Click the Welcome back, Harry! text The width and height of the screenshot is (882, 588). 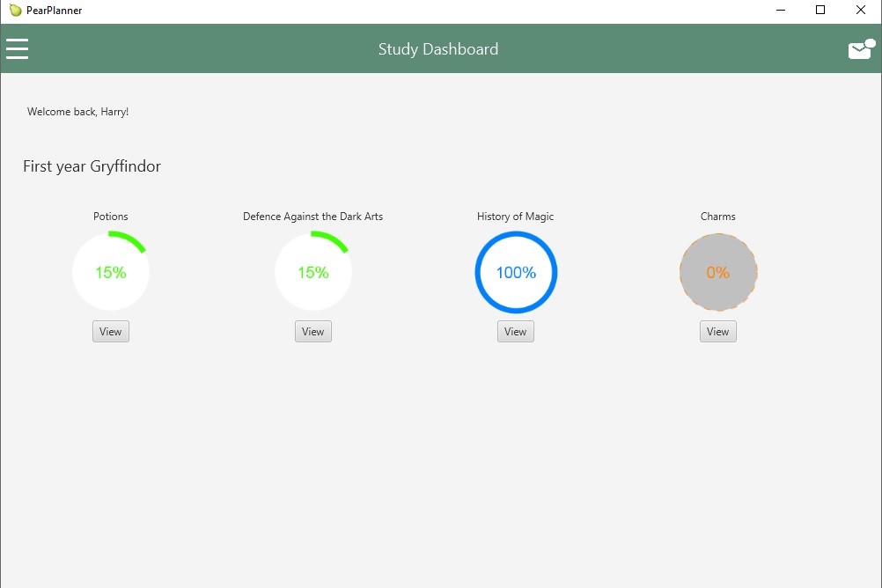click(x=77, y=112)
